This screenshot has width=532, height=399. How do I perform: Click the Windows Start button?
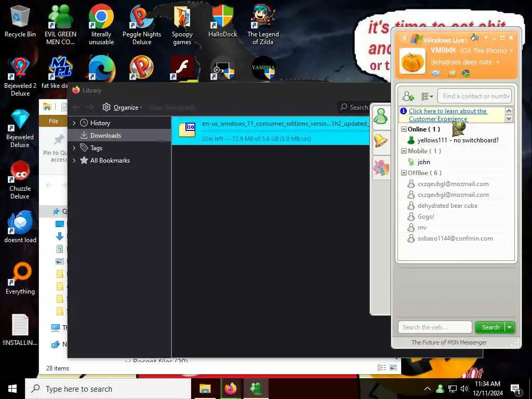pos(12,389)
